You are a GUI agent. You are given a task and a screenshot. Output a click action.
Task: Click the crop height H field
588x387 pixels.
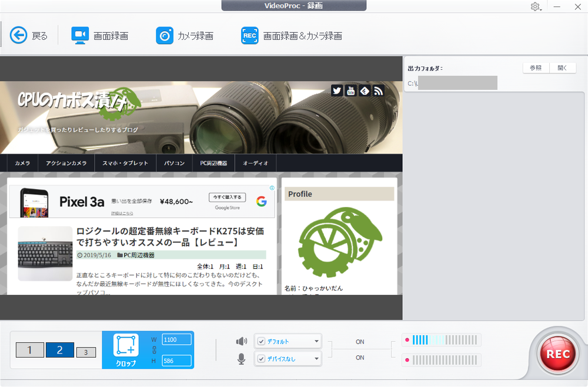pyautogui.click(x=176, y=361)
